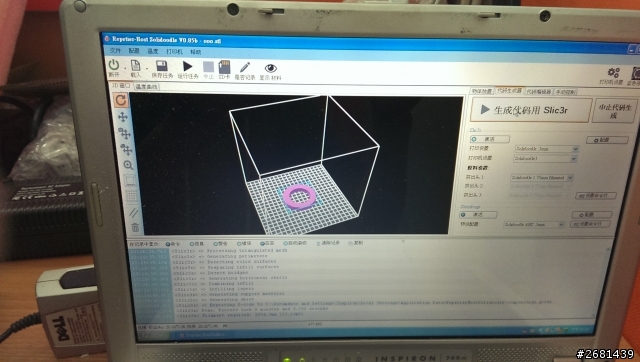This screenshot has height=362, width=640.
Task: Open the Printer Settings gears icon
Action: tap(613, 73)
